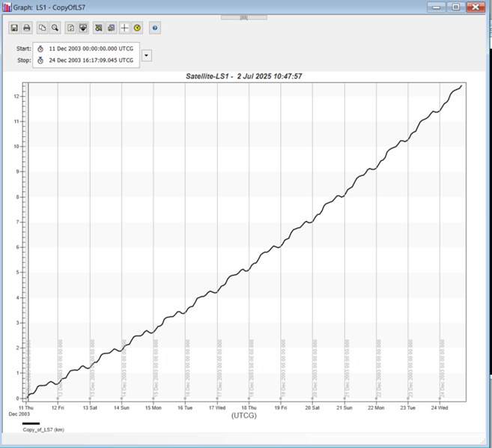Image resolution: width=492 pixels, height=448 pixels.
Task: Click the Stop time field 24 Dec 2003
Action: click(x=91, y=61)
